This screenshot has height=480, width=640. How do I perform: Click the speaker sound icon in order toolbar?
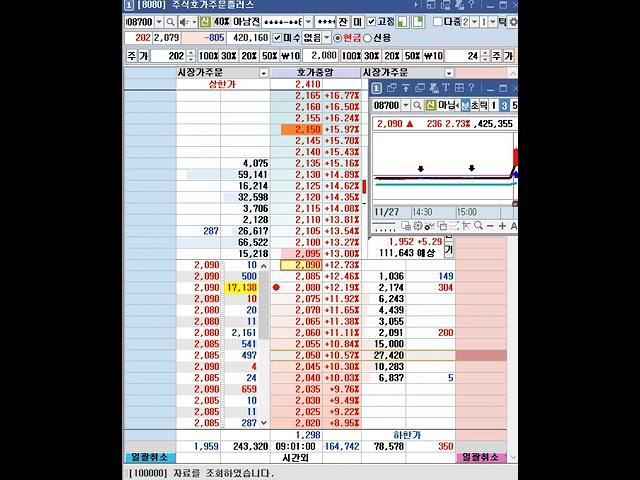[x=184, y=22]
